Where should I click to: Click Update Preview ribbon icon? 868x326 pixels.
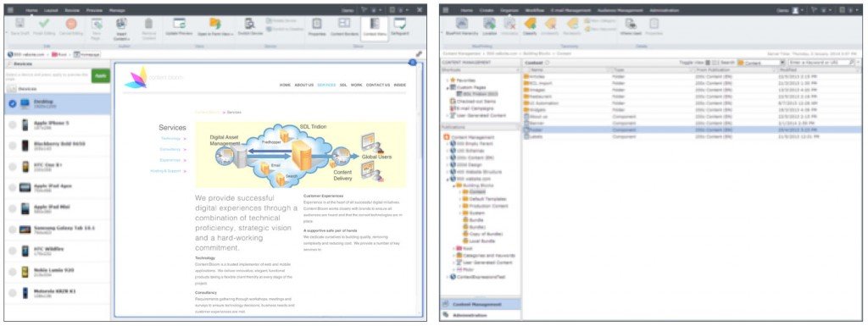point(179,23)
